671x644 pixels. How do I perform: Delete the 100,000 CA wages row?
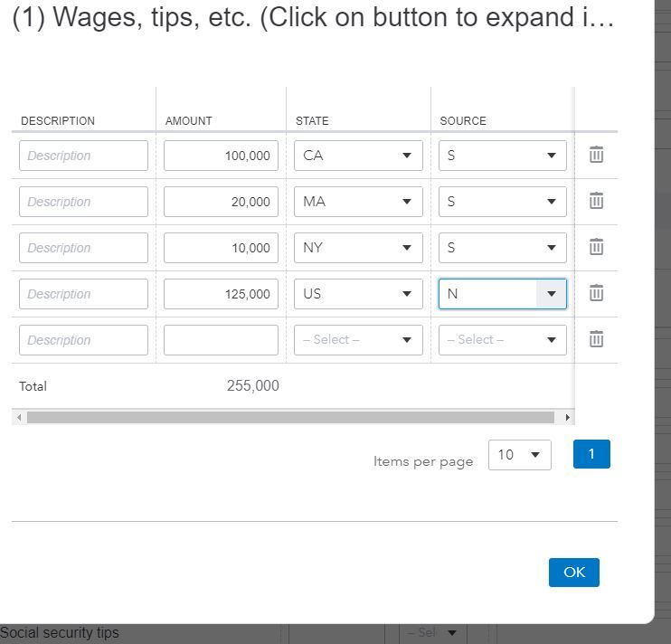pos(596,156)
